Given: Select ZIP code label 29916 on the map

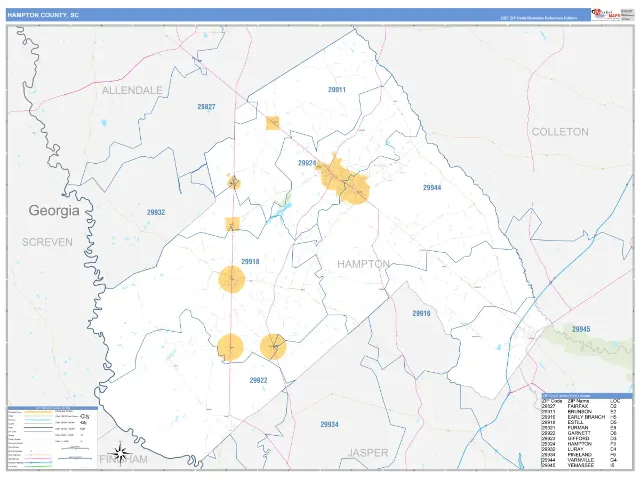Looking at the screenshot, I should pyautogui.click(x=421, y=313).
